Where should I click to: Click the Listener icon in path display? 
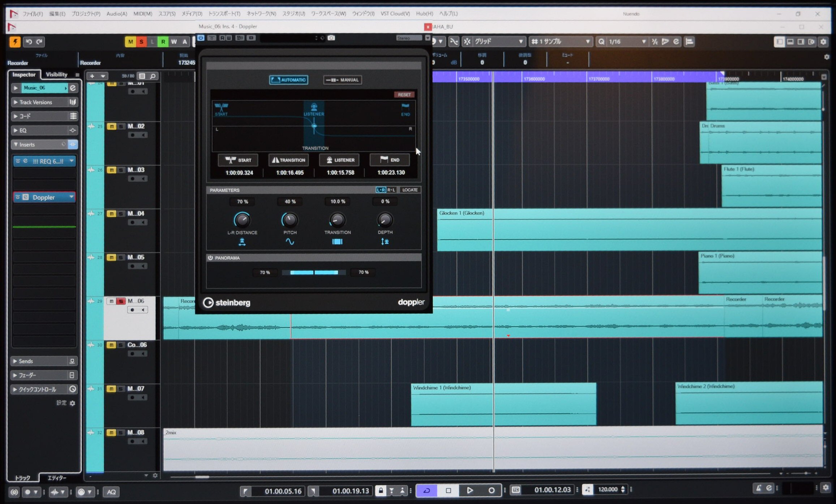(x=314, y=107)
